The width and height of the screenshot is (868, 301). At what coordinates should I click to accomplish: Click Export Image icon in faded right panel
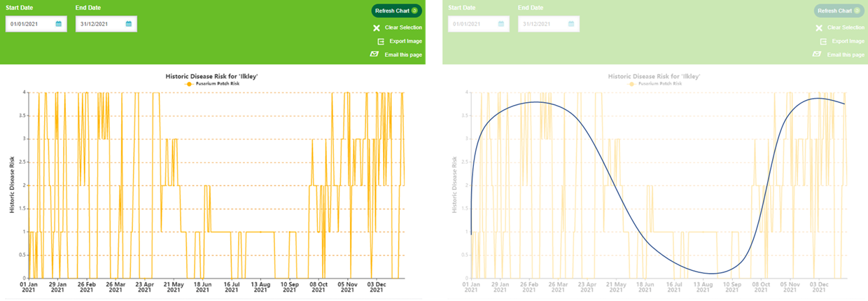coord(823,41)
